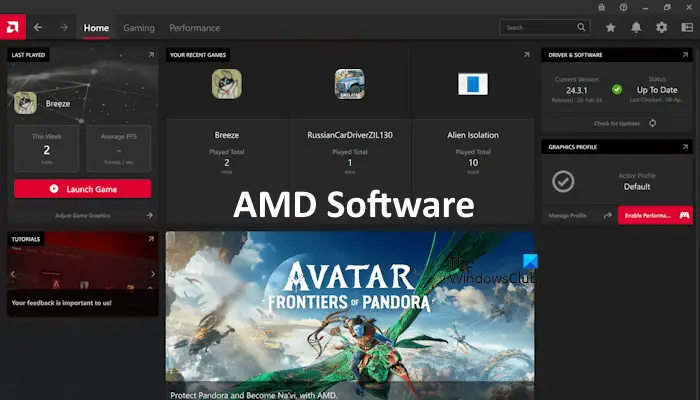
Task: Click the gamepad icon on Enable Performance
Action: coord(684,216)
